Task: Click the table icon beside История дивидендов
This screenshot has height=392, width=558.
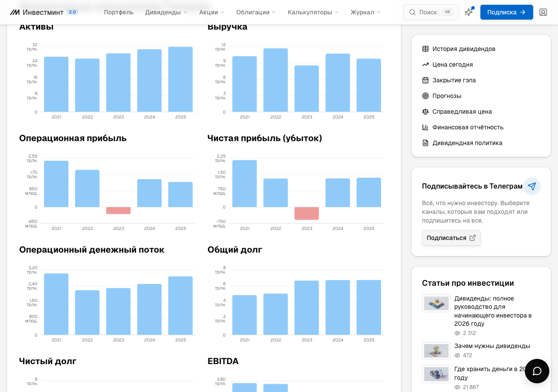Action: pyautogui.click(x=425, y=49)
